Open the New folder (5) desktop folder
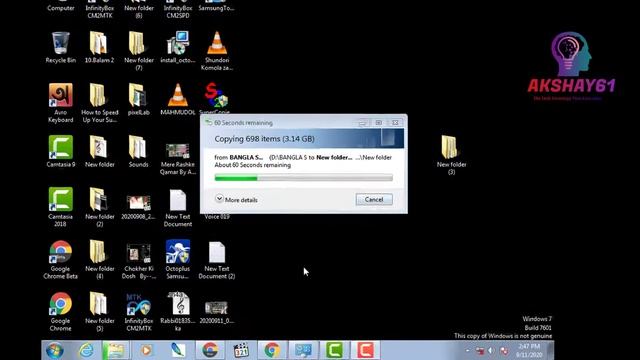This screenshot has height=360, width=640. (99, 312)
